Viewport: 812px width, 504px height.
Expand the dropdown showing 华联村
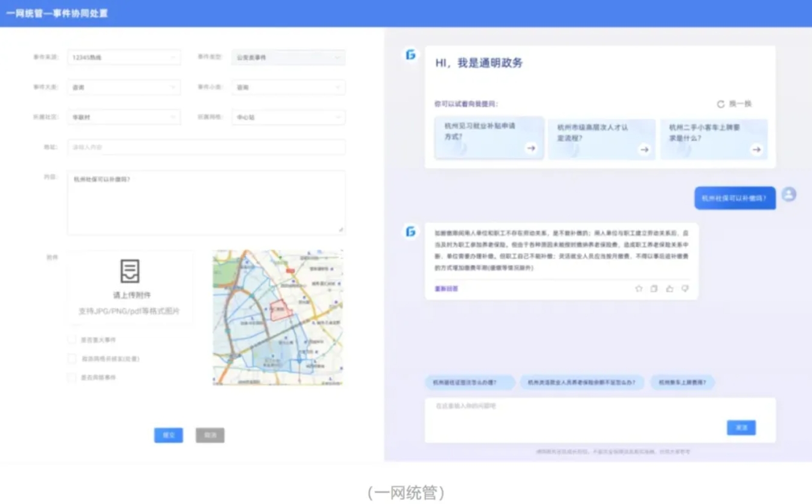pos(124,117)
